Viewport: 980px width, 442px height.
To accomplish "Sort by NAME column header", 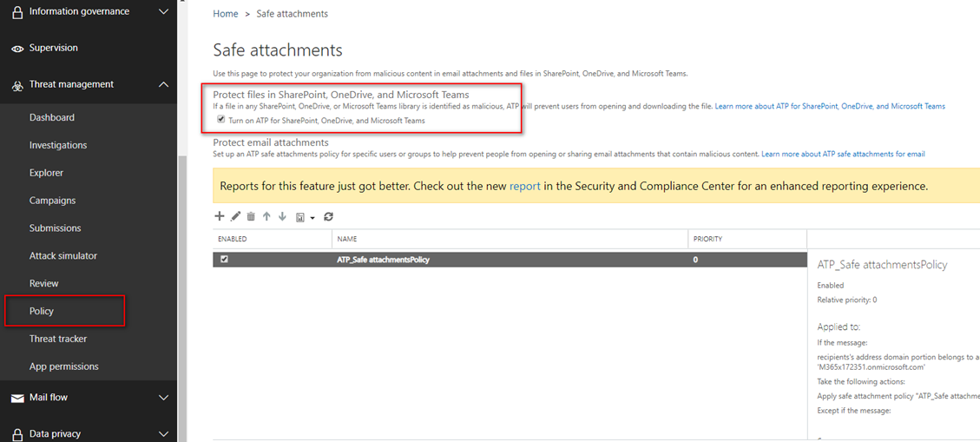I will pos(347,239).
